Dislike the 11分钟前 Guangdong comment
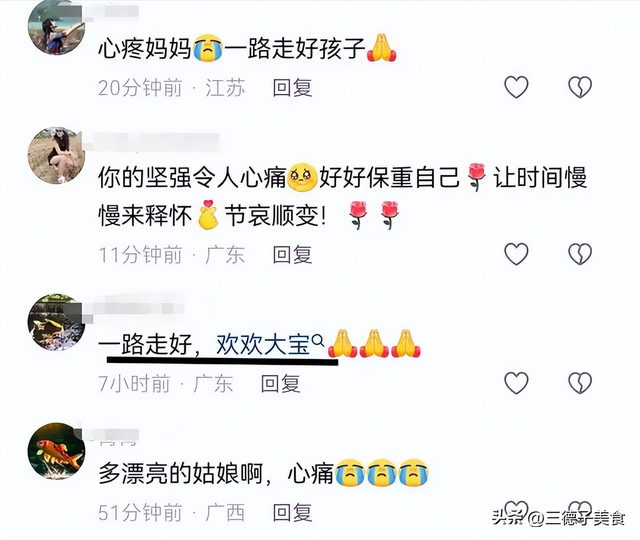 (x=580, y=254)
